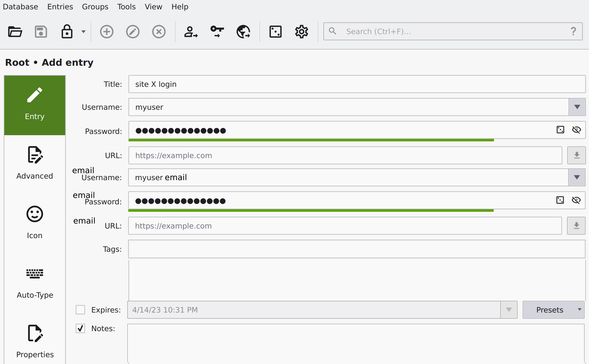Add a new entry from the toolbar
This screenshot has width=589, height=364.
(106, 31)
